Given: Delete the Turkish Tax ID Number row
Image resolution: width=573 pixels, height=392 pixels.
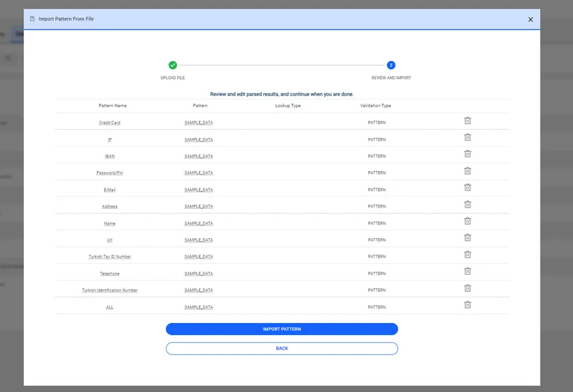Looking at the screenshot, I should tap(468, 254).
